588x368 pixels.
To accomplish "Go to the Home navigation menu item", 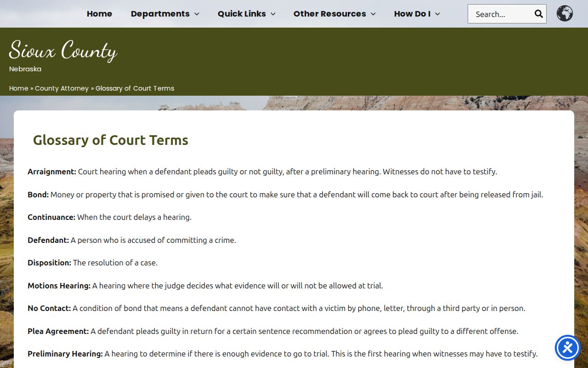I will (99, 14).
